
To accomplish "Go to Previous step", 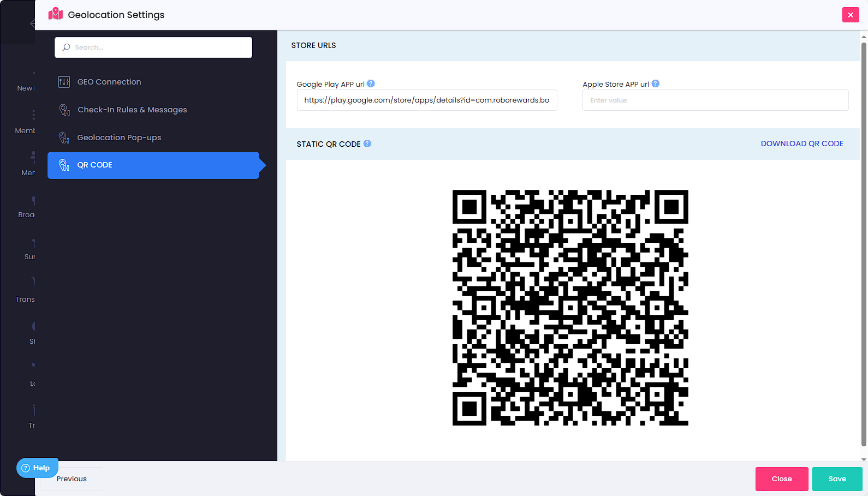I will click(x=72, y=479).
